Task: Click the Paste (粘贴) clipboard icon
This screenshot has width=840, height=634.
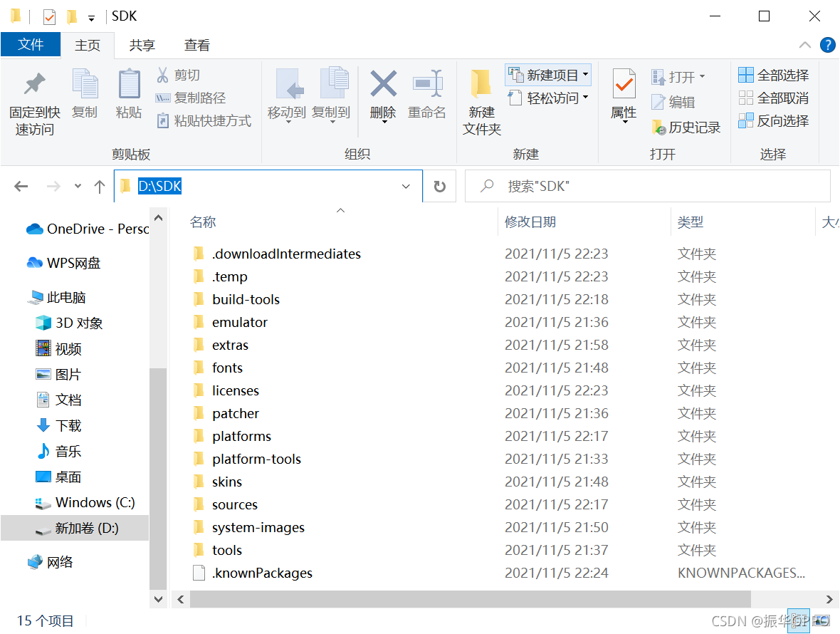Action: [129, 83]
